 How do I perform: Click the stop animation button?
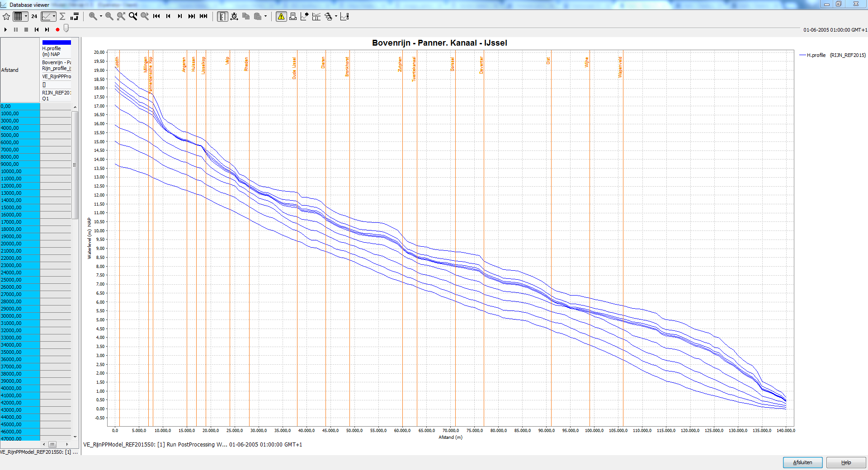pos(26,29)
